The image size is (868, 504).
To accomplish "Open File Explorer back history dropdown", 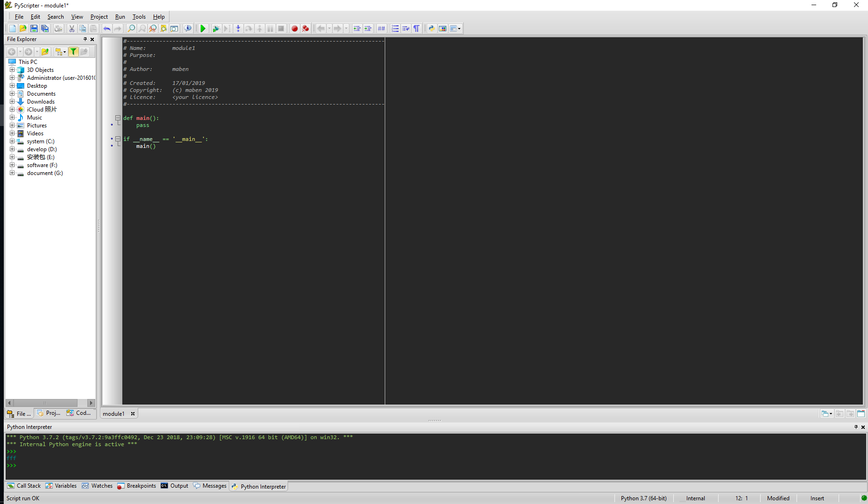I will click(x=20, y=52).
